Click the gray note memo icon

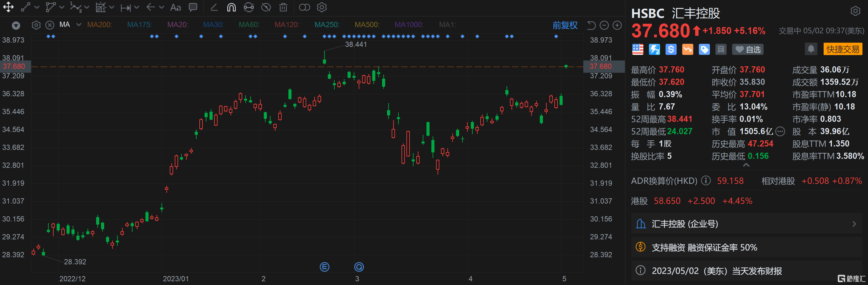pos(721,49)
